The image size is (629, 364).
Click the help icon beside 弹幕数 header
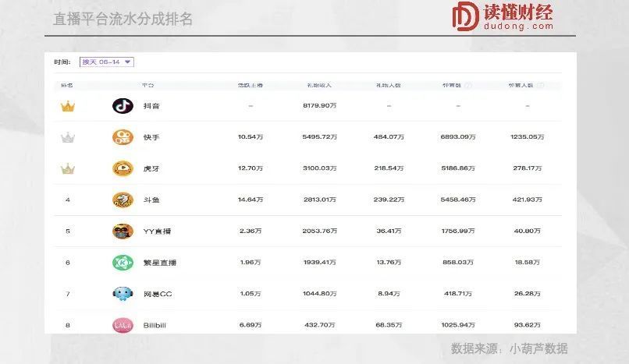click(468, 85)
